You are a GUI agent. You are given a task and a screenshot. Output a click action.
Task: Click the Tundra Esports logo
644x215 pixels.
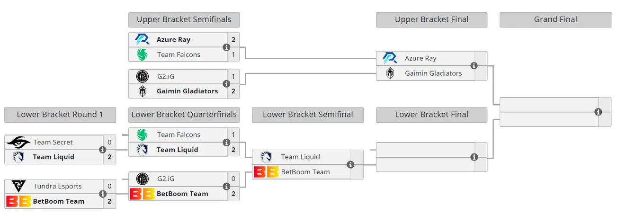[x=18, y=186]
